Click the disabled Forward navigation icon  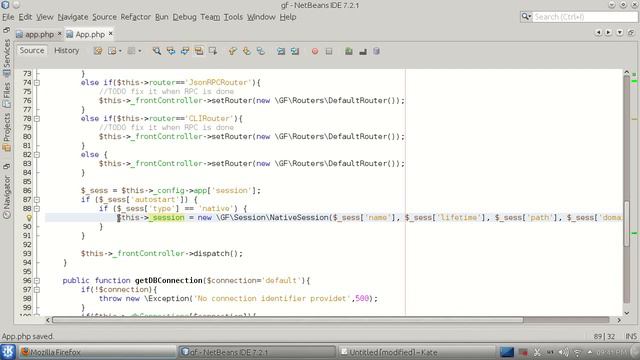(x=131, y=51)
